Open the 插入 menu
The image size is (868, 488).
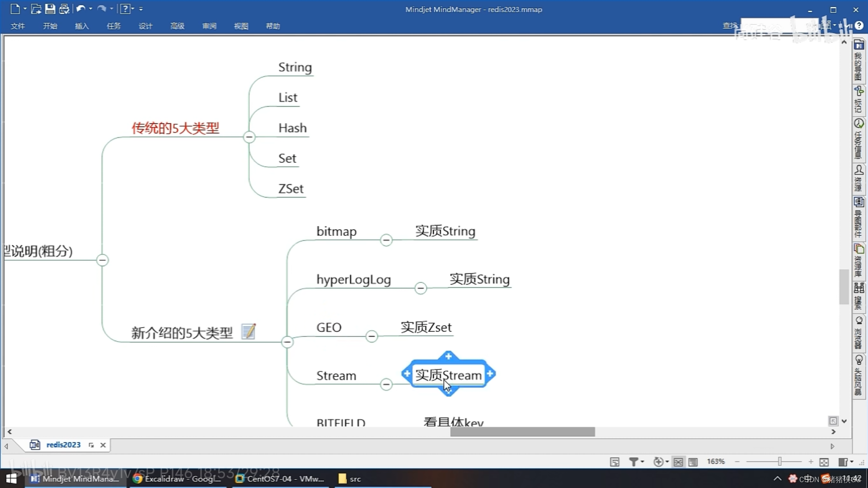pyautogui.click(x=82, y=26)
